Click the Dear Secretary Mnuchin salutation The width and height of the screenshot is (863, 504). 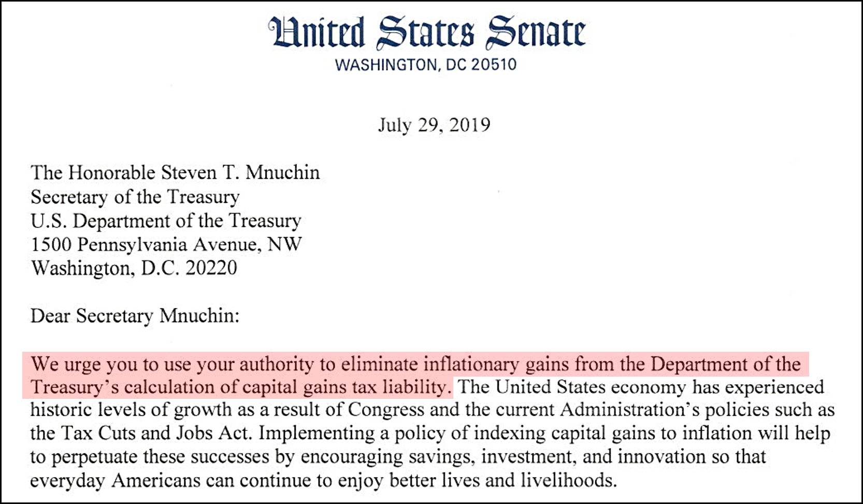point(135,316)
